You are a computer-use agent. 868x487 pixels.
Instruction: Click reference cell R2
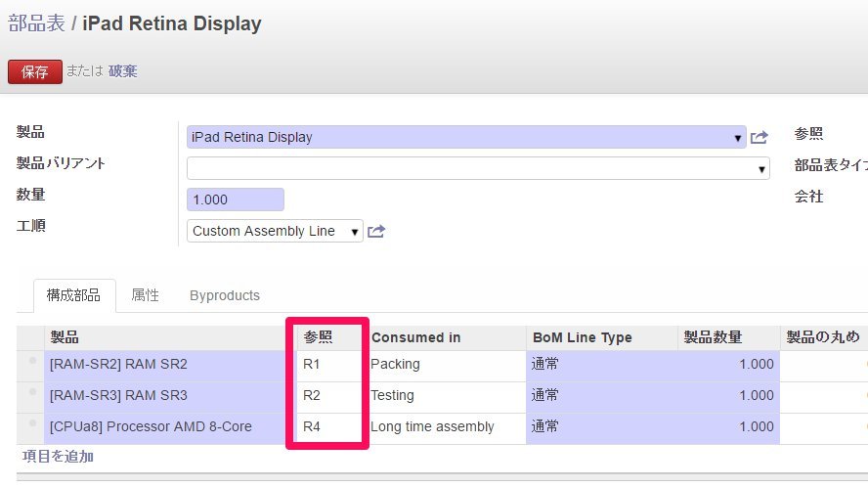330,397
